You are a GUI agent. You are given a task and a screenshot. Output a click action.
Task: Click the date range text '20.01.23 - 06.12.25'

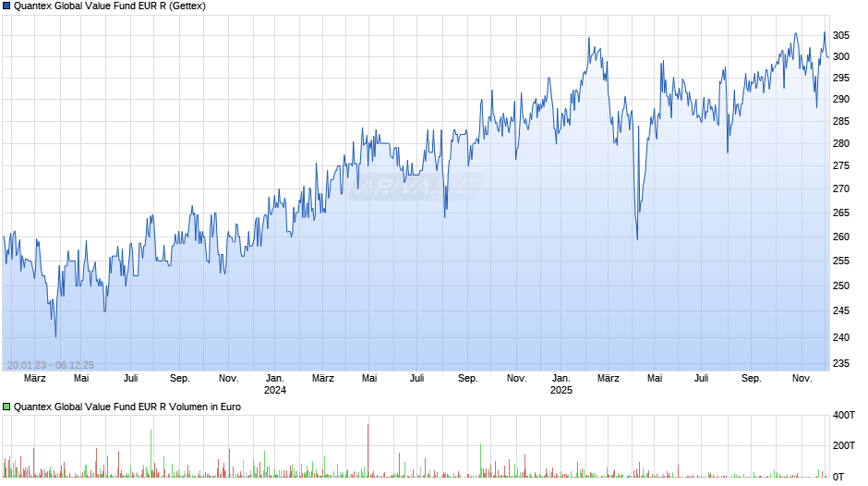(x=51, y=365)
